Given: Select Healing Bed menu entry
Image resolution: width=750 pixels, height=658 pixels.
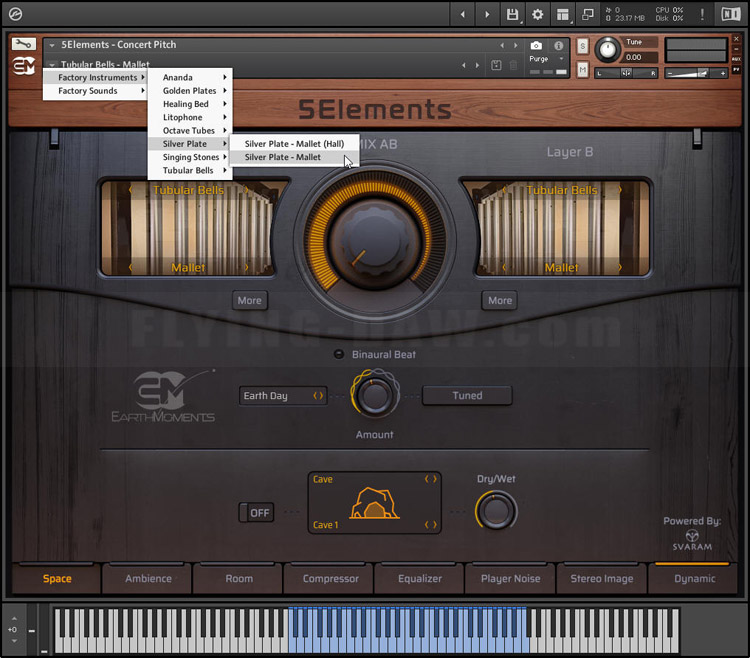Looking at the screenshot, I should [x=190, y=104].
